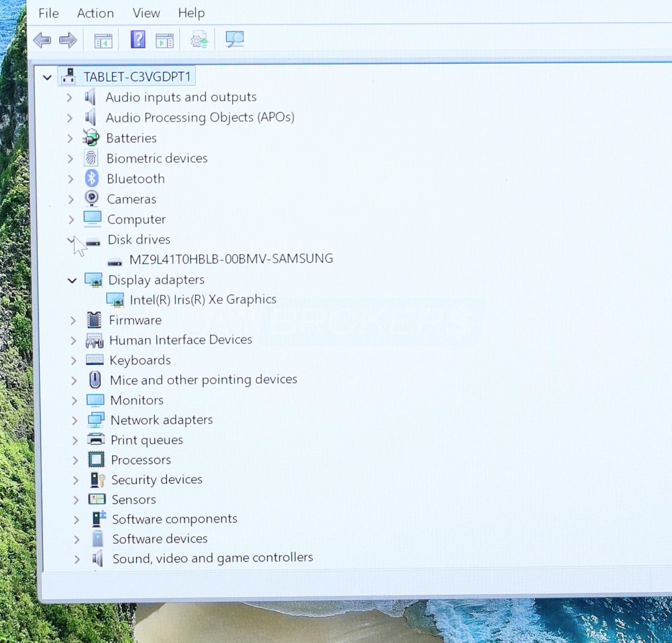The image size is (672, 643).
Task: Click the Update device driver toolbar icon
Action: click(199, 40)
